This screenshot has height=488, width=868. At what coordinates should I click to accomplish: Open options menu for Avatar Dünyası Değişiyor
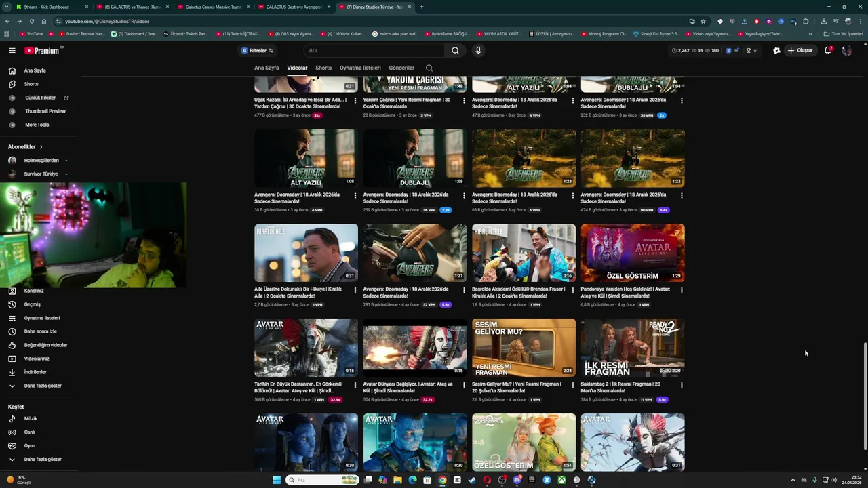point(464,385)
